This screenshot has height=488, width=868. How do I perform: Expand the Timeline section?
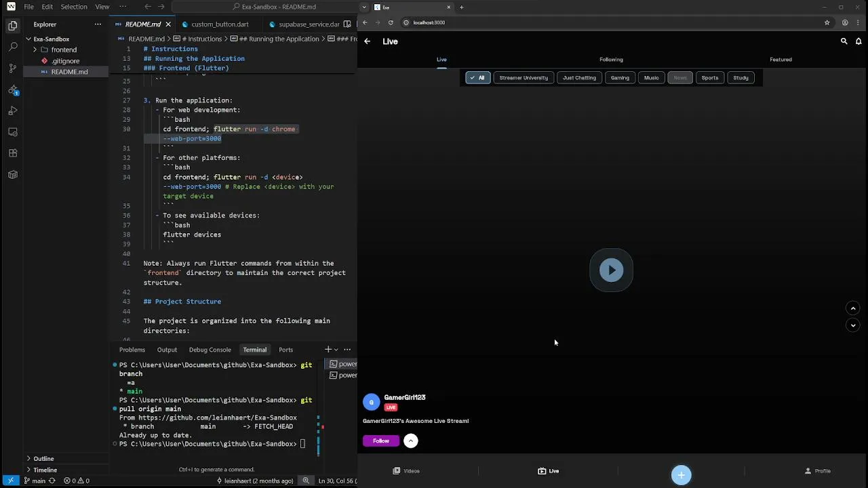pos(45,470)
